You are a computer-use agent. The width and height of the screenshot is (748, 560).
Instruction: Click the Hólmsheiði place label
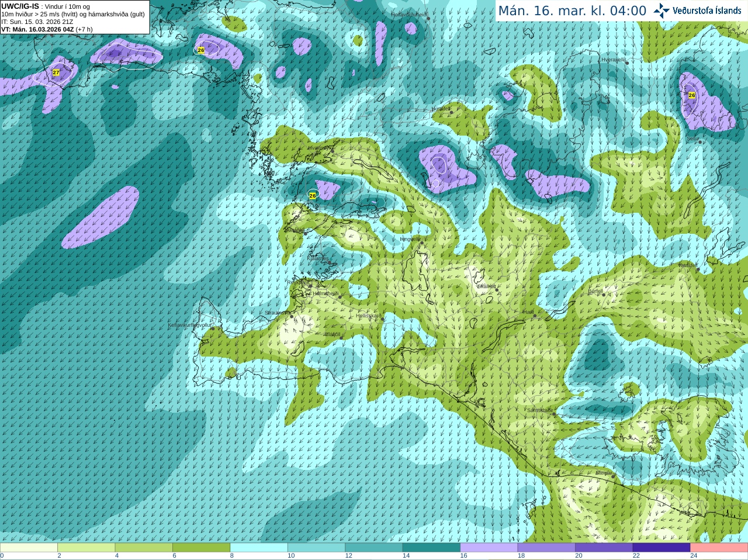tap(325, 293)
